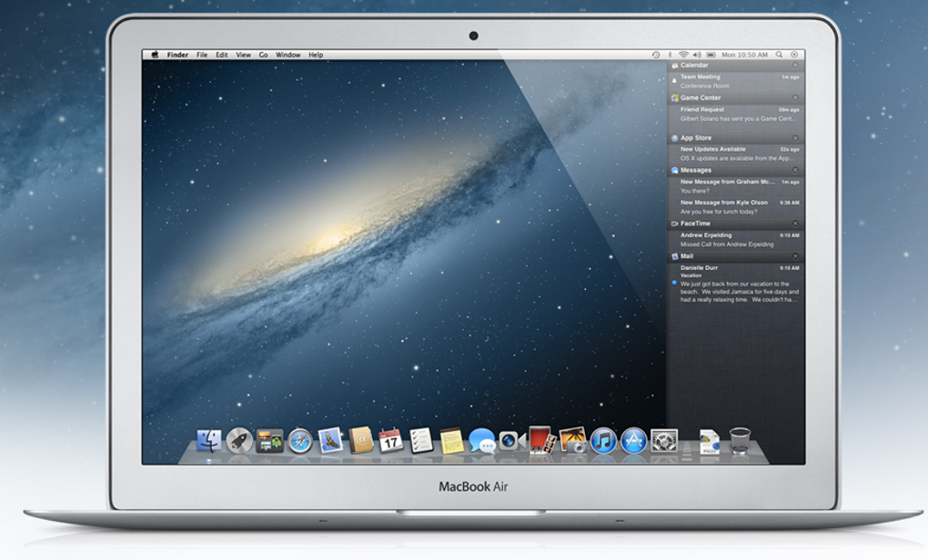928x560 pixels.
Task: Open Finder from the Dock
Action: pyautogui.click(x=209, y=441)
